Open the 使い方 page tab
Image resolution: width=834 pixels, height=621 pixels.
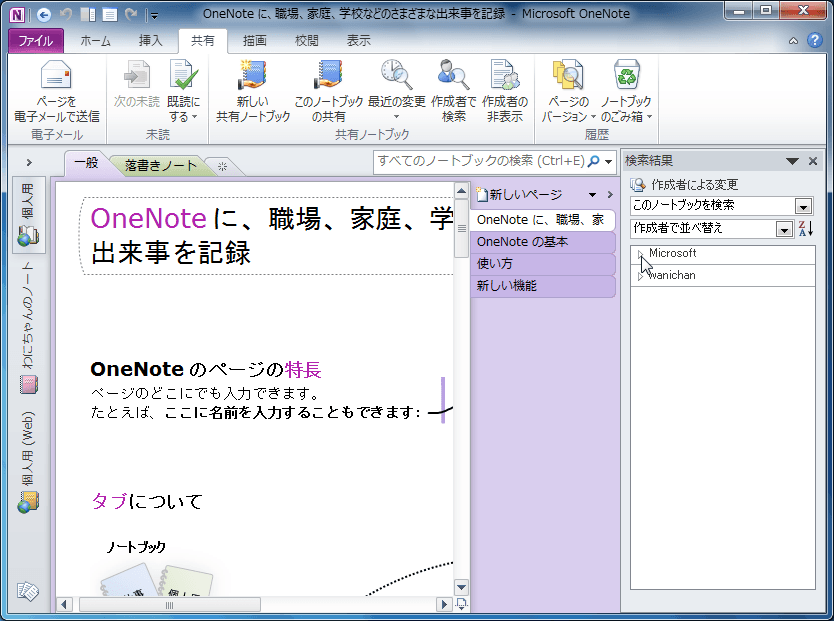click(543, 264)
